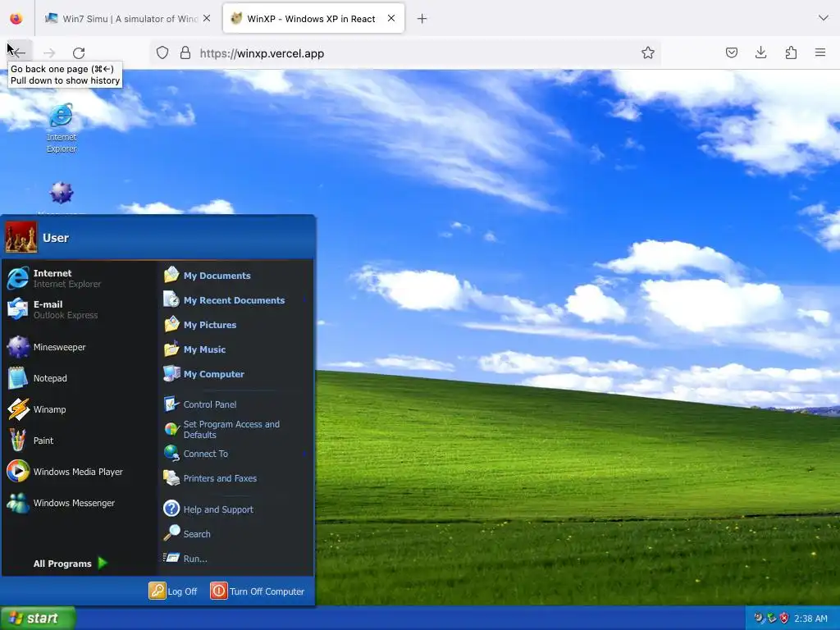Click the User avatar picture

(21, 237)
